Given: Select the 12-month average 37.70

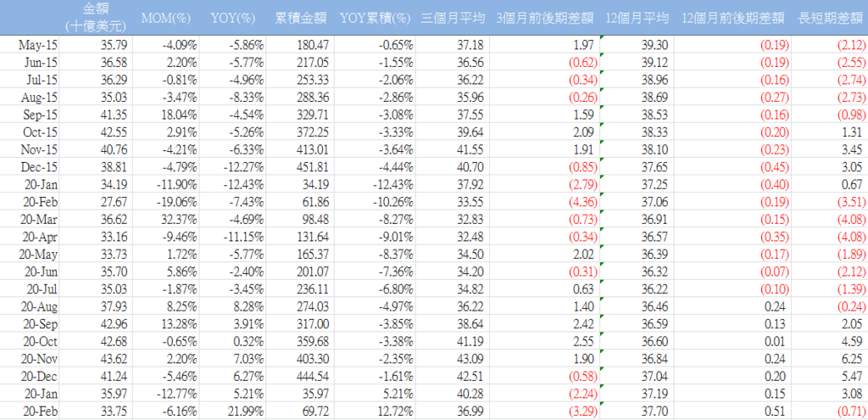Looking at the screenshot, I should [x=655, y=412].
